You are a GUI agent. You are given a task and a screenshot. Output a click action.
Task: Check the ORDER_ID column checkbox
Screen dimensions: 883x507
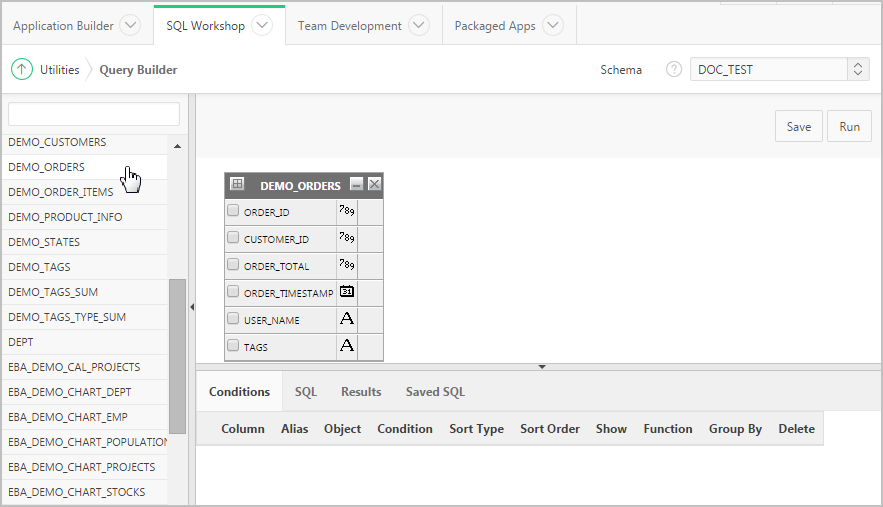tap(233, 211)
